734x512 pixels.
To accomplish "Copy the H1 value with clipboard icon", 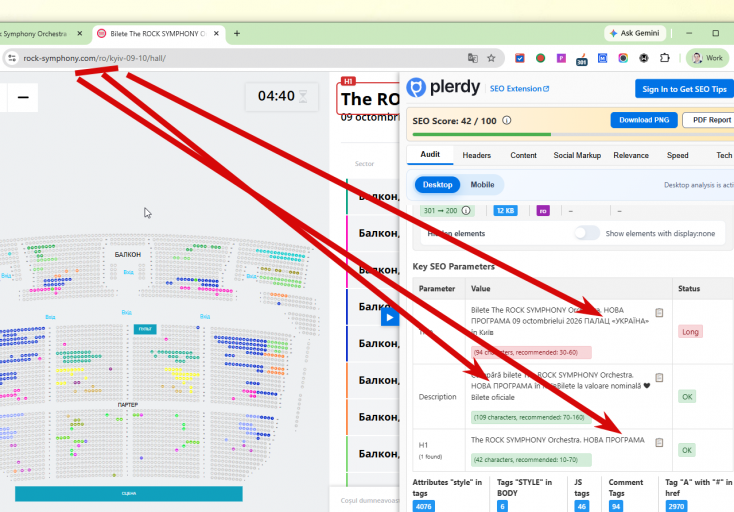I will click(659, 443).
